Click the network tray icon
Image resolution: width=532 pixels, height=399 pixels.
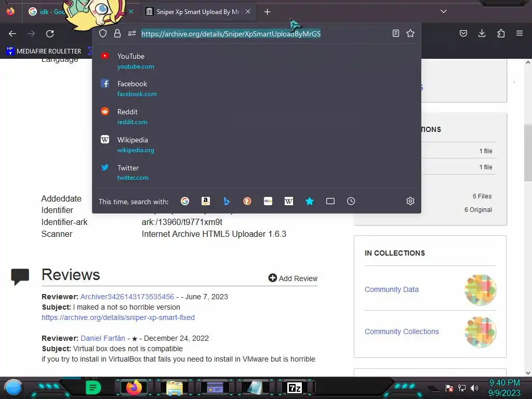tap(462, 388)
